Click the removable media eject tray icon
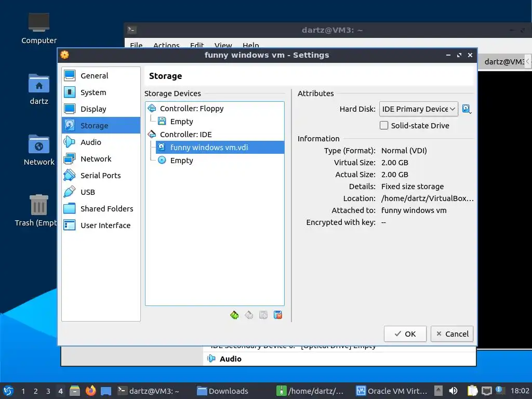 point(438,391)
